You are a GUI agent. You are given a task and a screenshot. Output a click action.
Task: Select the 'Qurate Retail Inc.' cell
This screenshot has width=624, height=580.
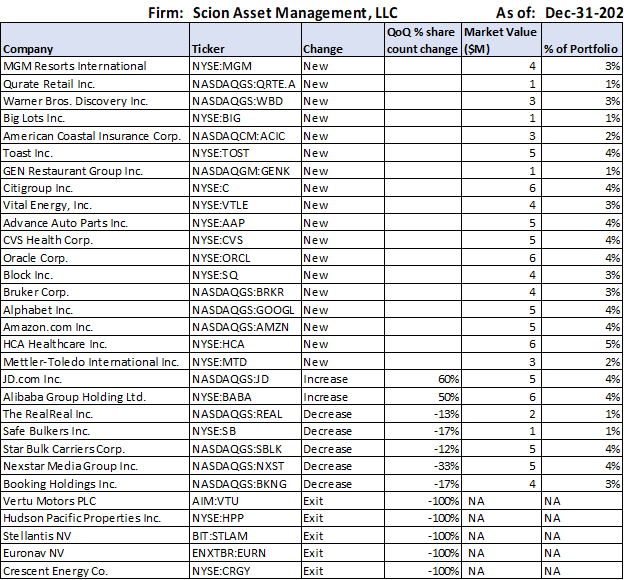(x=95, y=84)
